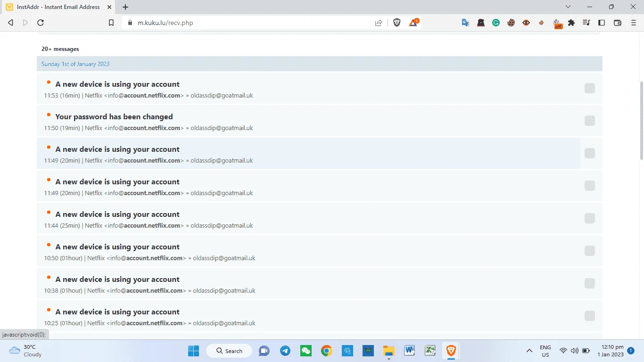Open the orange eye extension icon

point(526,23)
